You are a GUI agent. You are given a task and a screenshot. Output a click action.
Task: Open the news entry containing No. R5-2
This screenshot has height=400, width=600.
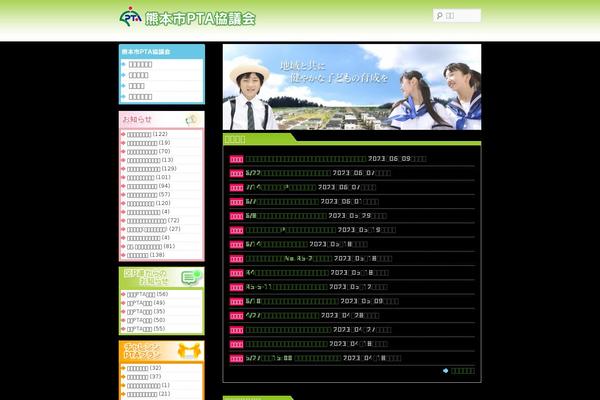289,259
